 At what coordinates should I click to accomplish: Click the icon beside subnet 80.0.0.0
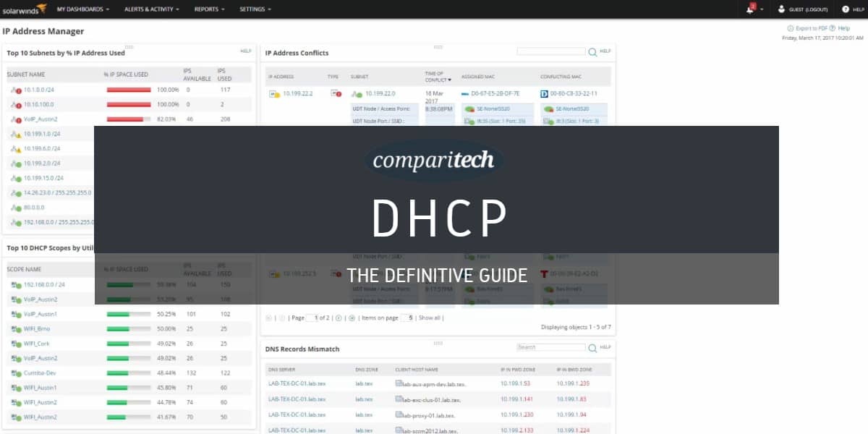click(x=16, y=208)
